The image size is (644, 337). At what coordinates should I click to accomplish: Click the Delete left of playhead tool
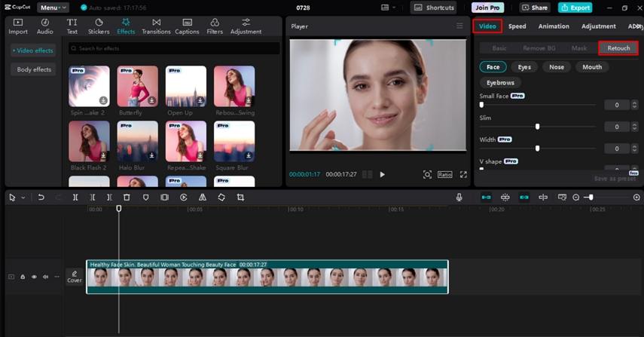[x=93, y=198]
